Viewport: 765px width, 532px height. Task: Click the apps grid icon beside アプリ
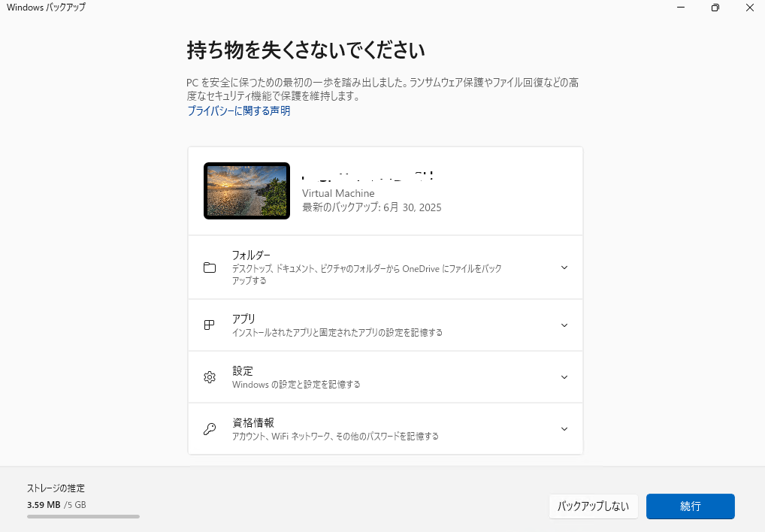click(x=210, y=325)
